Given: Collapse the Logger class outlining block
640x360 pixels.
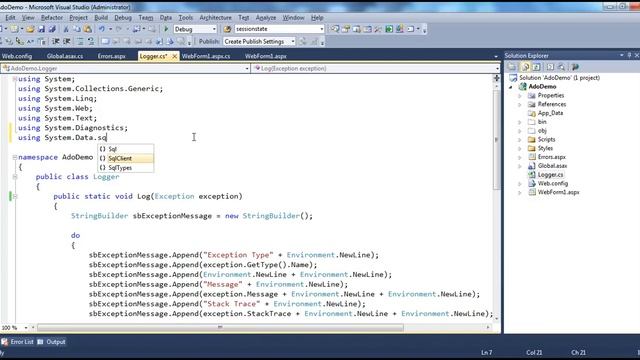Looking at the screenshot, I should (15, 177).
